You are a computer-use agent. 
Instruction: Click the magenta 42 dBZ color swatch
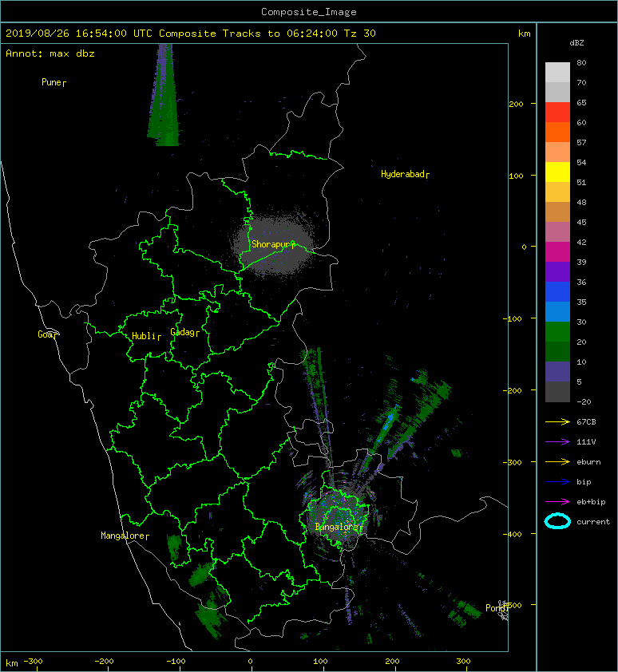click(557, 252)
